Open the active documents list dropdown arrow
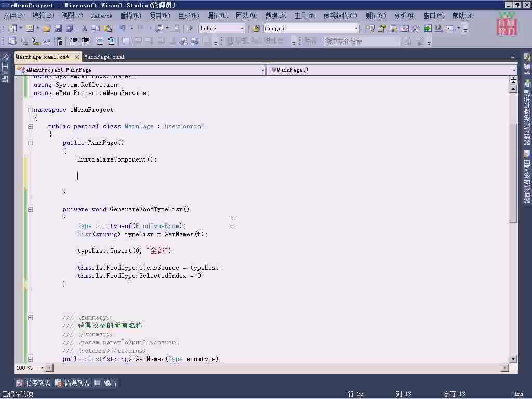The image size is (532, 399). (513, 57)
